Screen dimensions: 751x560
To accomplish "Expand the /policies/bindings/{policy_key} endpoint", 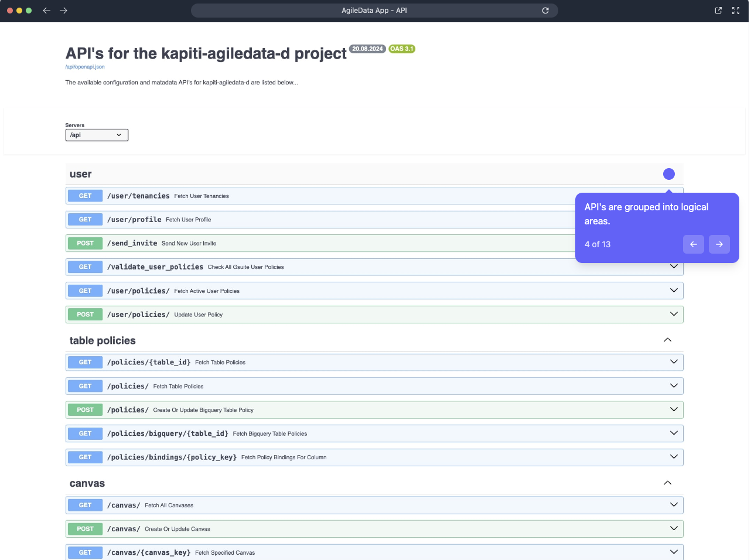I will click(674, 457).
